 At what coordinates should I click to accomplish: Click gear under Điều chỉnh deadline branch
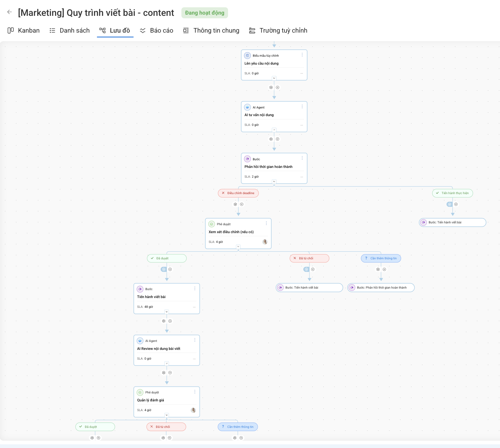[235, 204]
